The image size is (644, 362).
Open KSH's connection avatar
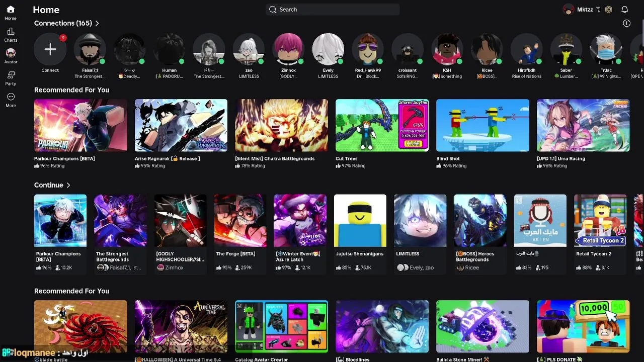coord(447,49)
